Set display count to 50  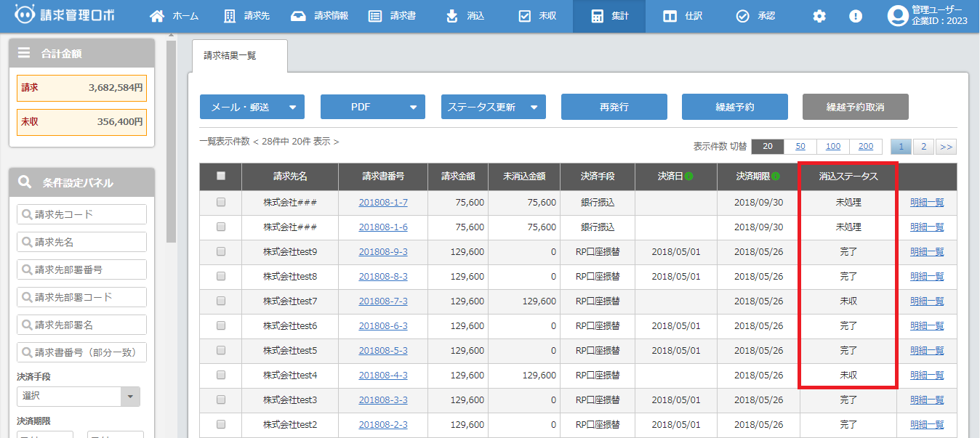pyautogui.click(x=800, y=146)
